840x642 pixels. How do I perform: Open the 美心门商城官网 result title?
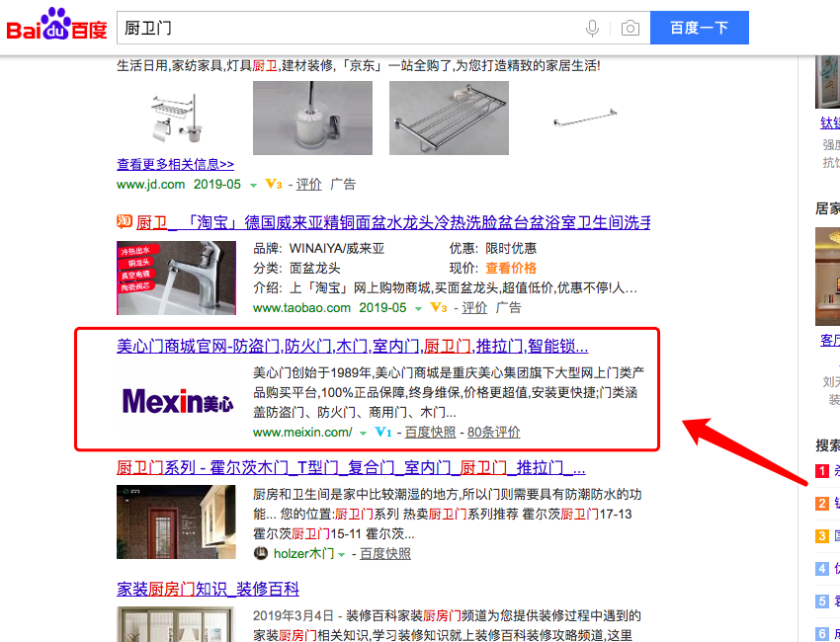click(x=352, y=346)
